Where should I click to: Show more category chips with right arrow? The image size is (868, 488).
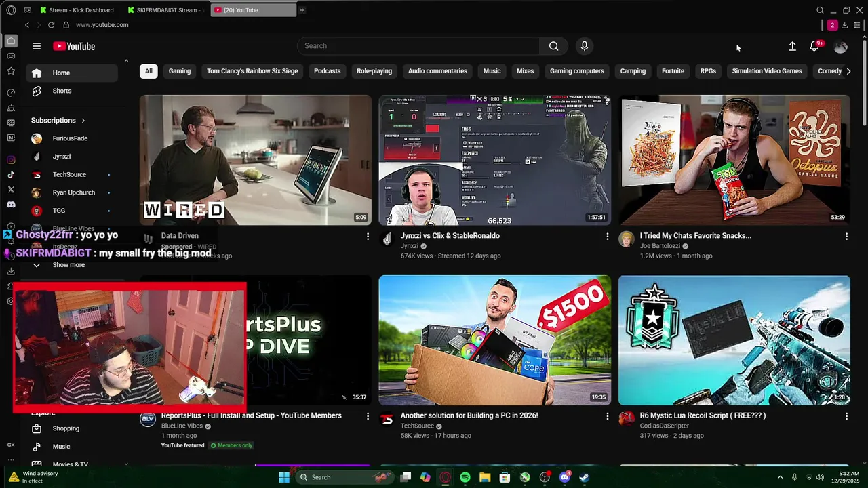point(848,71)
